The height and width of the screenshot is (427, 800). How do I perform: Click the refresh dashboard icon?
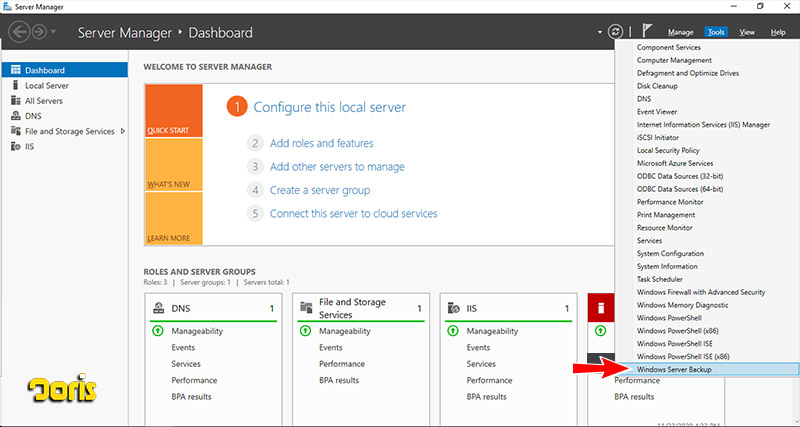tap(615, 32)
